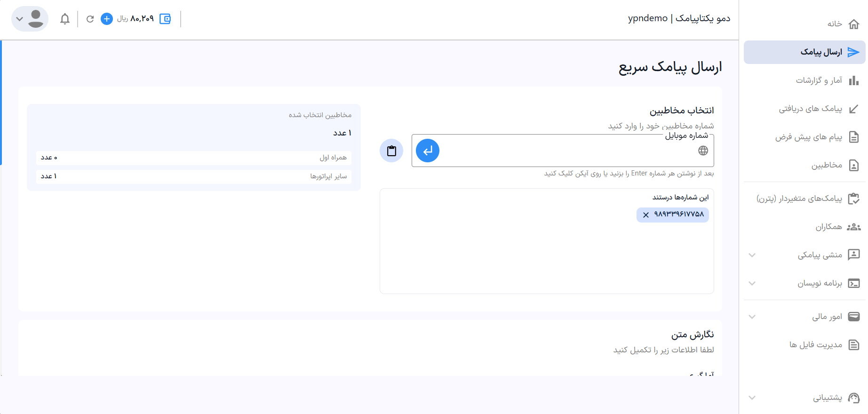Click the notification bell icon
This screenshot has width=868, height=414.
click(x=65, y=19)
